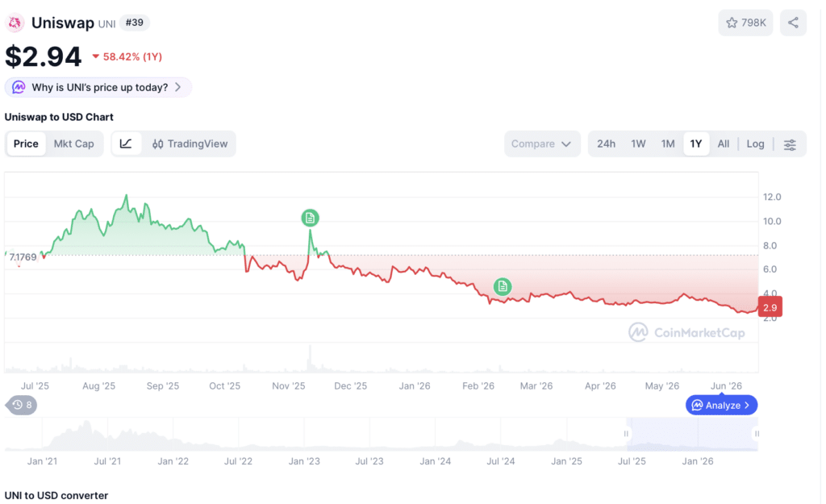The height and width of the screenshot is (504, 826).
Task: Select the 1Y timeframe
Action: point(696,144)
